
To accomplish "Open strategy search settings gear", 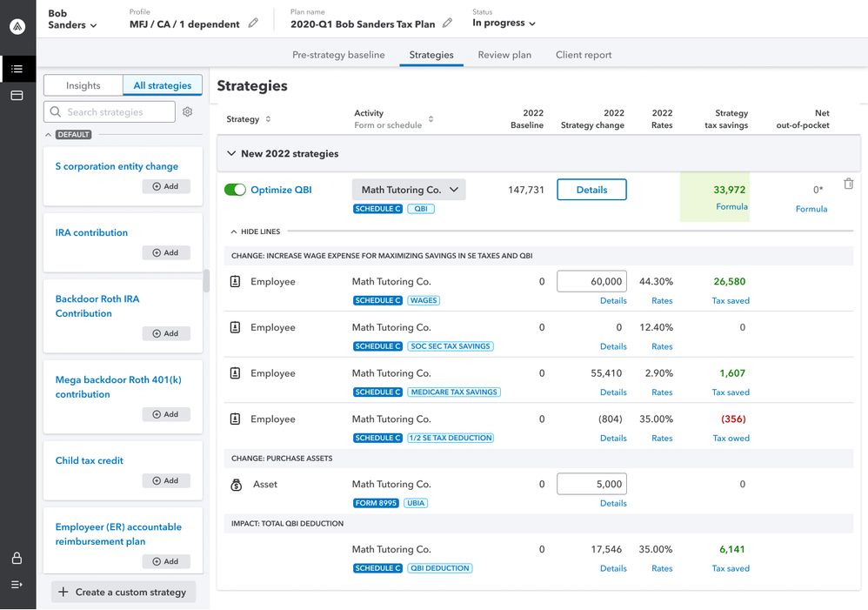I will pyautogui.click(x=187, y=111).
